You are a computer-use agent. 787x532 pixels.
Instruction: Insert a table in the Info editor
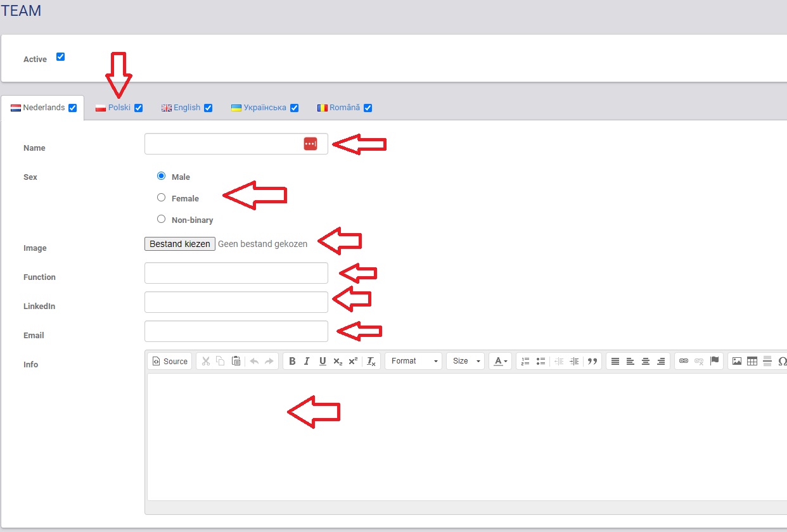click(x=752, y=361)
